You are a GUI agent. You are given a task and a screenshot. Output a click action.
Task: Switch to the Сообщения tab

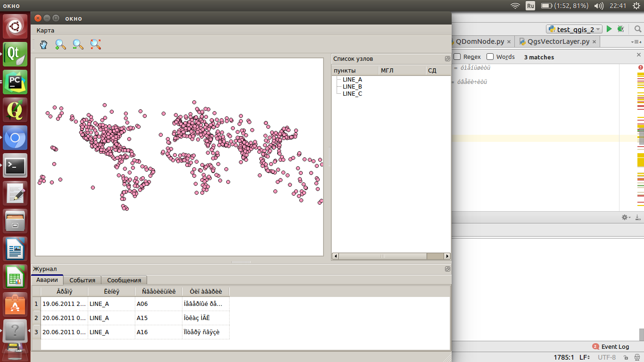(124, 280)
